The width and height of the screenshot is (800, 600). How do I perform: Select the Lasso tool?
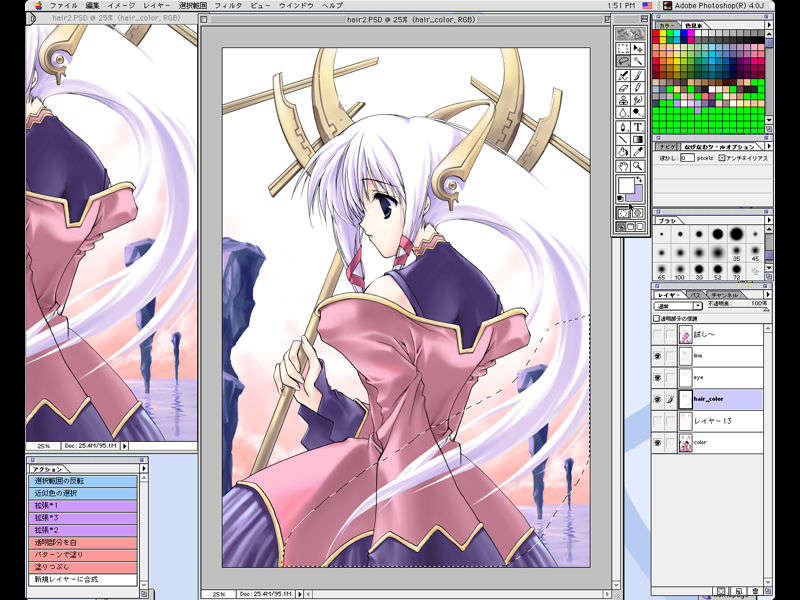(x=622, y=61)
